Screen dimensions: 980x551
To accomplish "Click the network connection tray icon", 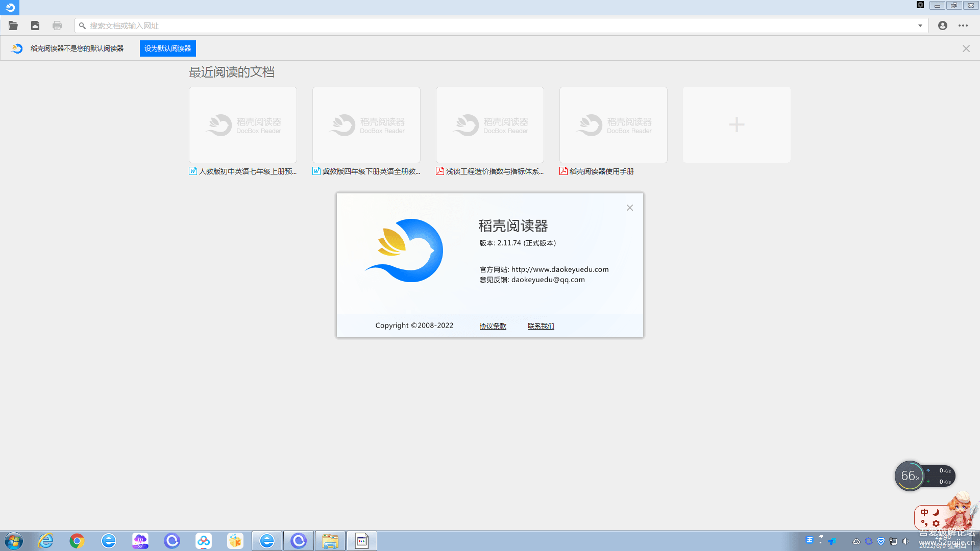I will [x=893, y=541].
